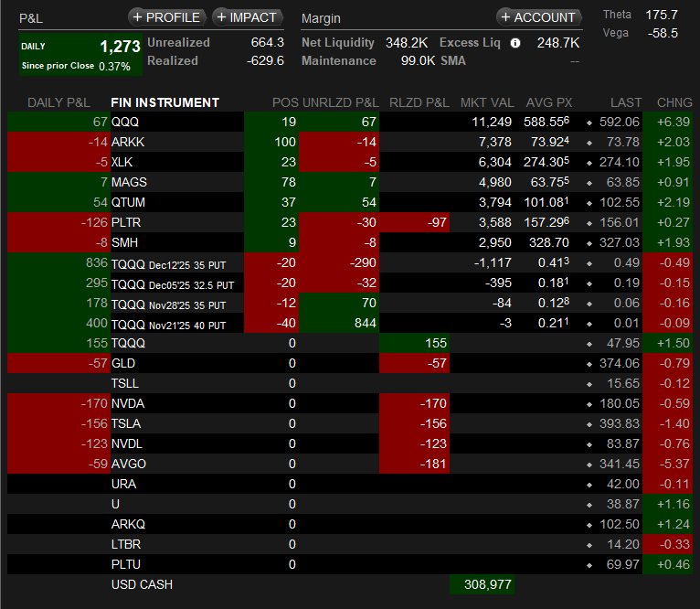700x609 pixels.
Task: Sort by UNRLZD P&L column header
Action: point(341,102)
